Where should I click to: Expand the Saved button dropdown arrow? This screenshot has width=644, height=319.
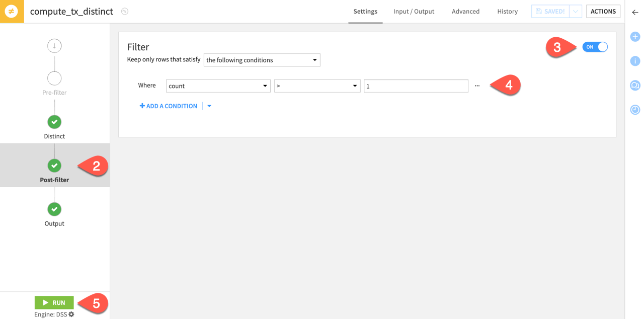coord(576,12)
